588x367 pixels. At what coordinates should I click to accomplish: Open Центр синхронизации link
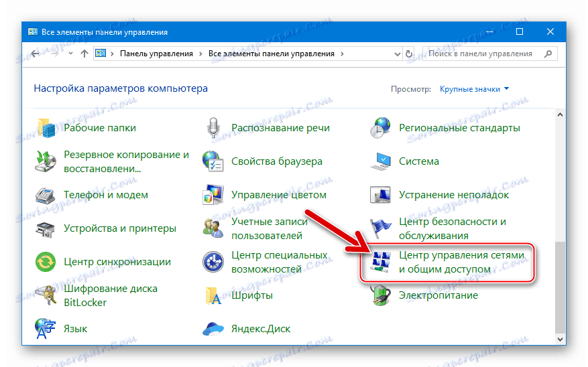(117, 261)
